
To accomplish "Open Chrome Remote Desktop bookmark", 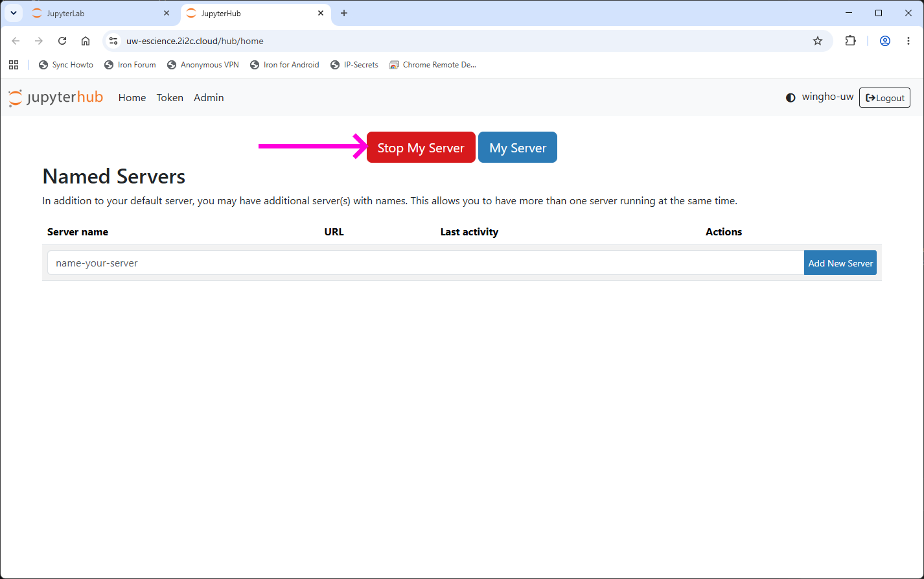I will pos(433,65).
